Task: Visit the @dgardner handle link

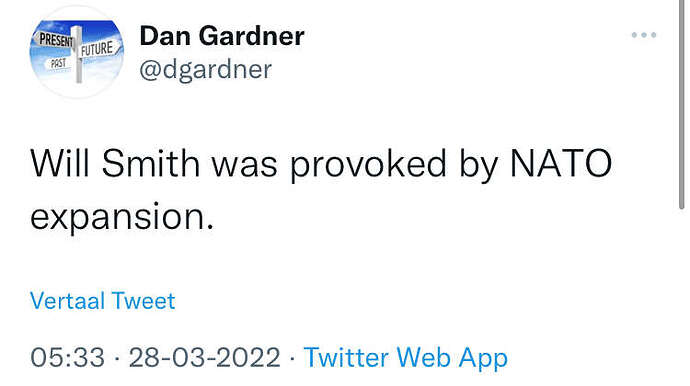Action: (206, 70)
